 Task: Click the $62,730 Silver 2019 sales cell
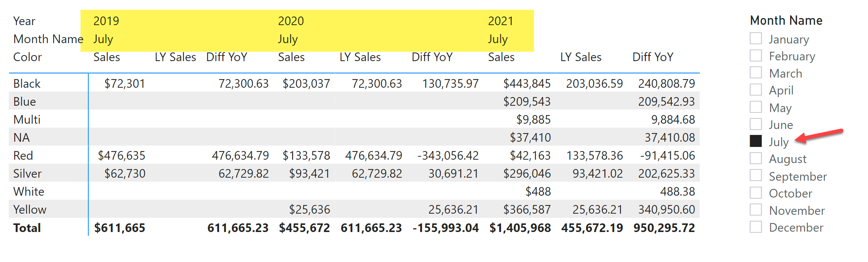tap(125, 174)
